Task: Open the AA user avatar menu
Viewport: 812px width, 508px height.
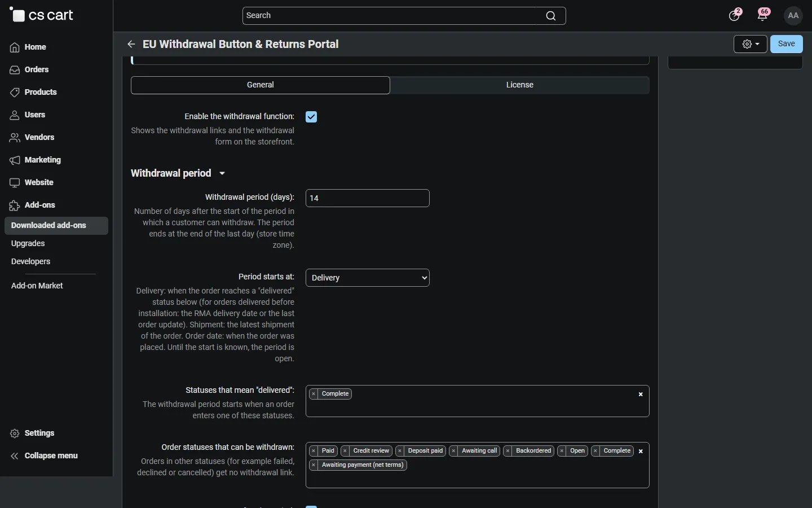Action: [793, 16]
